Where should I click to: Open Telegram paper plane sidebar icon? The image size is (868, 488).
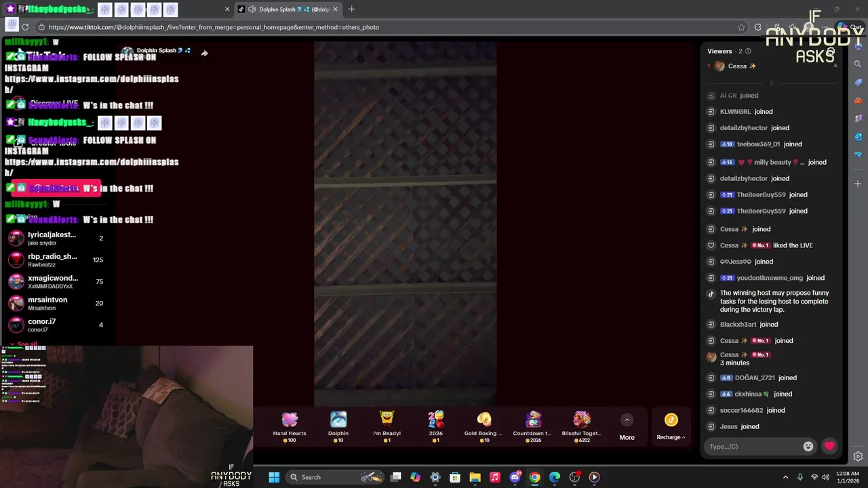[x=858, y=155]
